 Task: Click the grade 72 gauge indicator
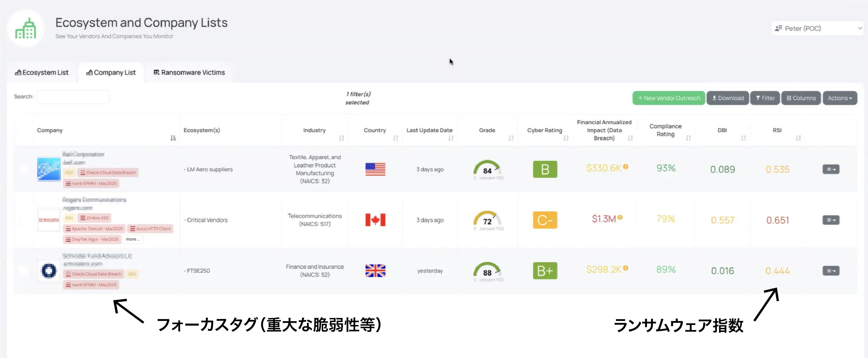click(487, 220)
